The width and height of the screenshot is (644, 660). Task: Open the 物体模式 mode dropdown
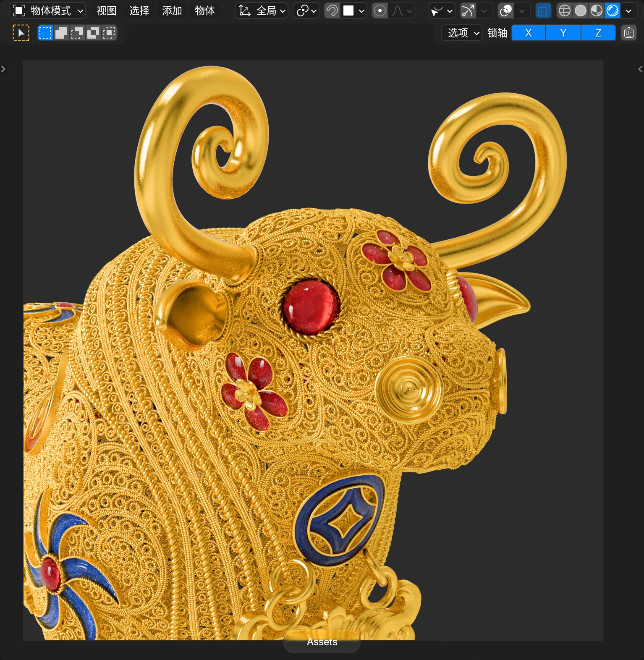(x=48, y=10)
